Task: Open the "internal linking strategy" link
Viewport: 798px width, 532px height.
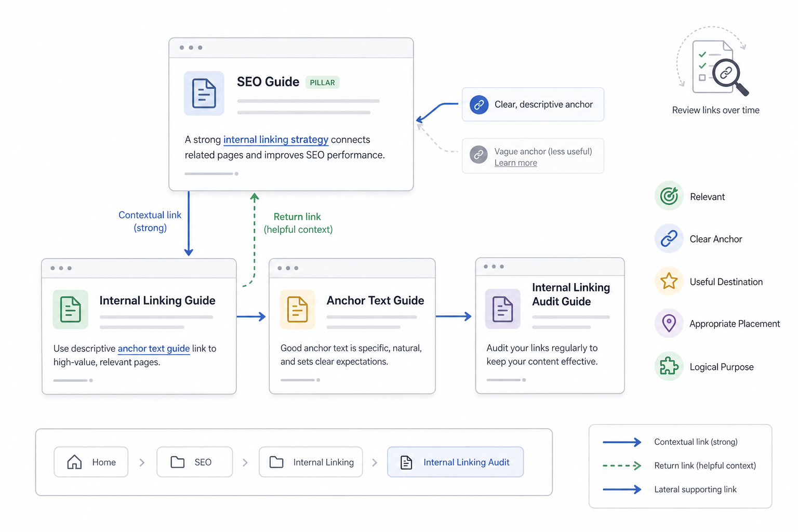Action: [276, 140]
